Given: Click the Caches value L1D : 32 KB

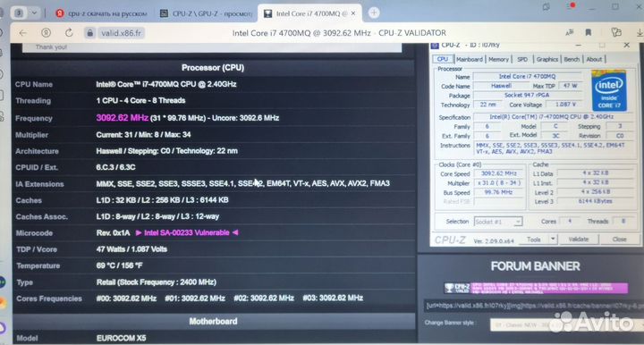Looking at the screenshot, I should pos(162,200).
